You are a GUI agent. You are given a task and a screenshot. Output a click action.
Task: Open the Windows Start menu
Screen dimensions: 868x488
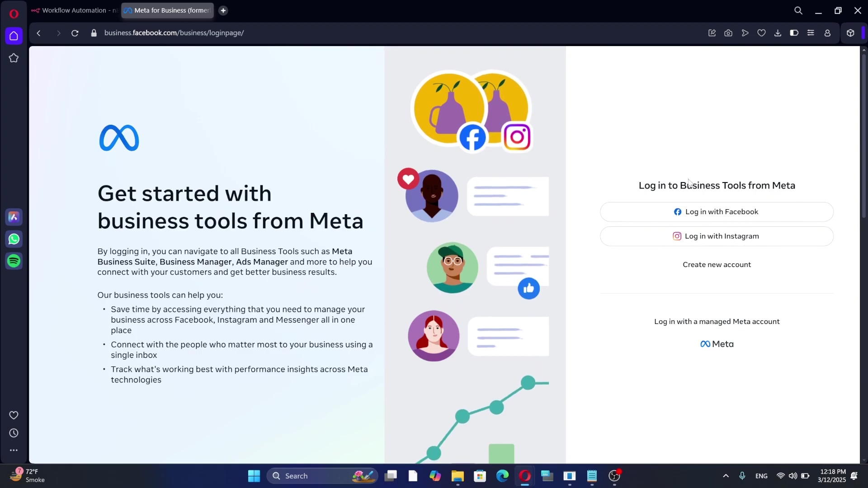(254, 476)
